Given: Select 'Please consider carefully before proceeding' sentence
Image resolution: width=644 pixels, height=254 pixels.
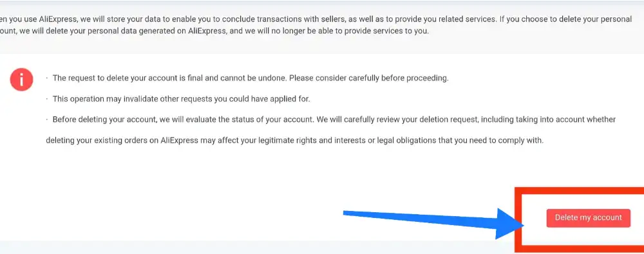Looking at the screenshot, I should [x=369, y=78].
